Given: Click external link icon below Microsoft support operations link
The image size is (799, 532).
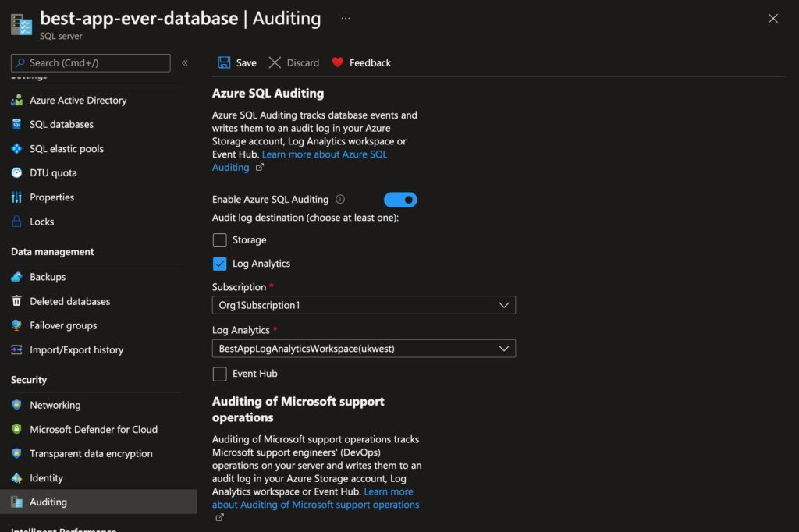Looking at the screenshot, I should click(x=219, y=517).
